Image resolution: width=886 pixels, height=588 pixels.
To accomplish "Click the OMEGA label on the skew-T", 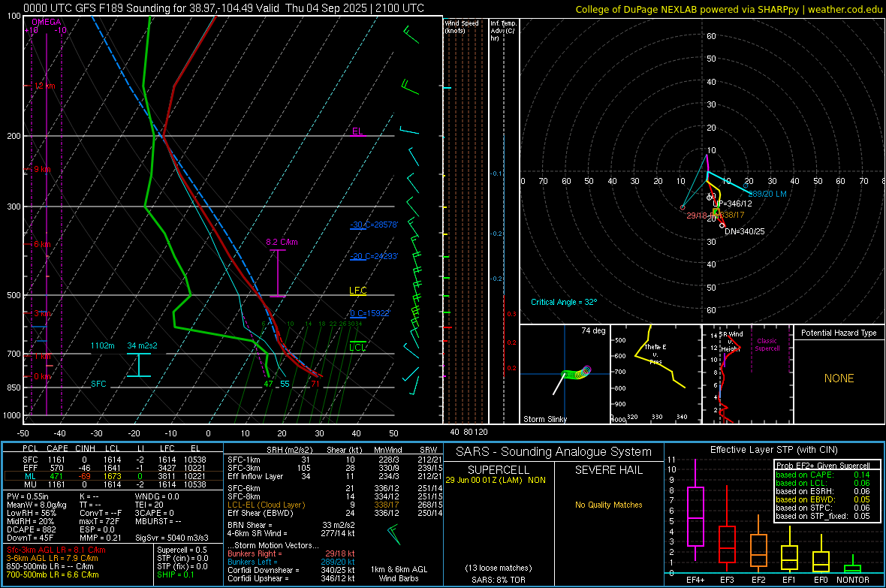I will [x=47, y=22].
